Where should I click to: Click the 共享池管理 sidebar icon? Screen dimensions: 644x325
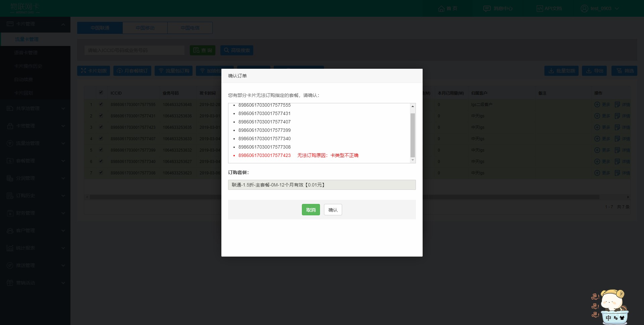[10, 108]
